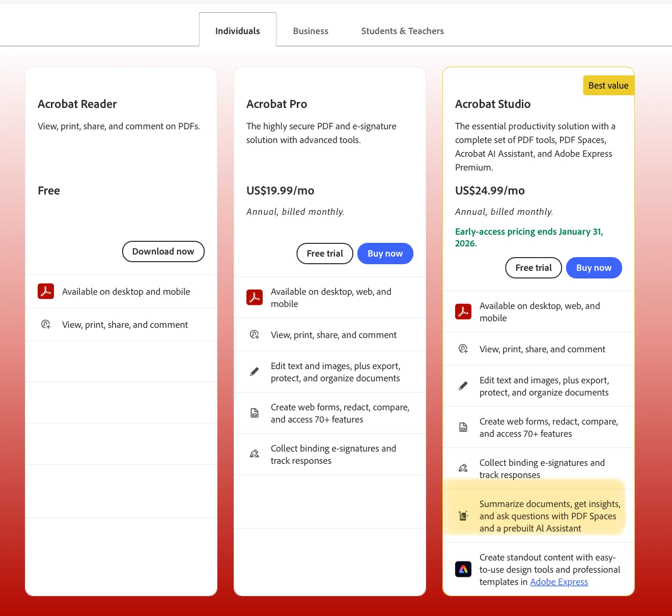
Task: Start Free trial for Acrobat Studio
Action: [x=534, y=268]
